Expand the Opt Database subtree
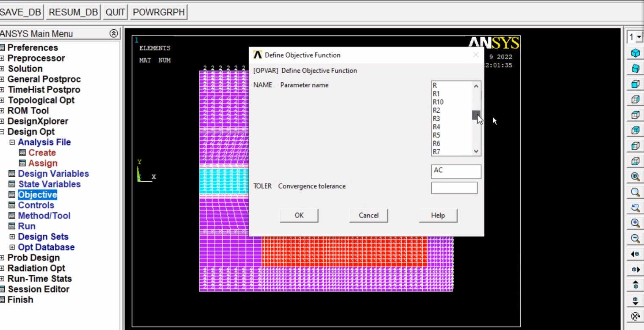The width and height of the screenshot is (644, 330). [x=12, y=247]
